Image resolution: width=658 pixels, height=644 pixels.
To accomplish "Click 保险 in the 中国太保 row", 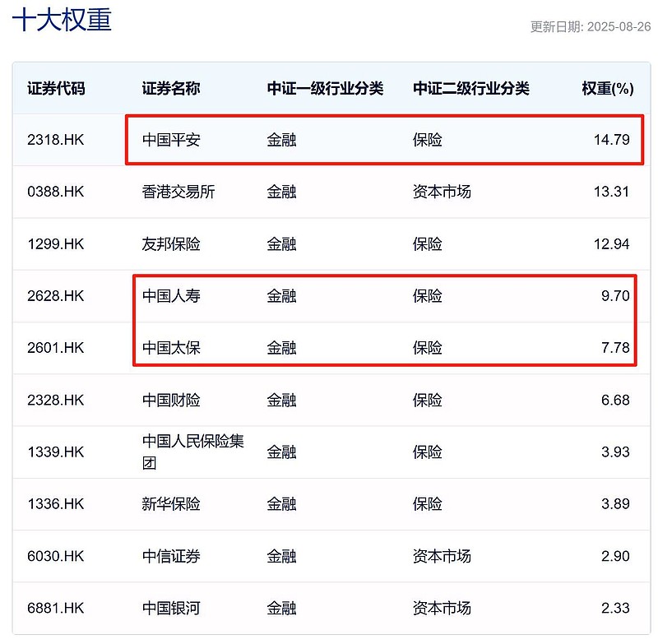I will tap(428, 348).
